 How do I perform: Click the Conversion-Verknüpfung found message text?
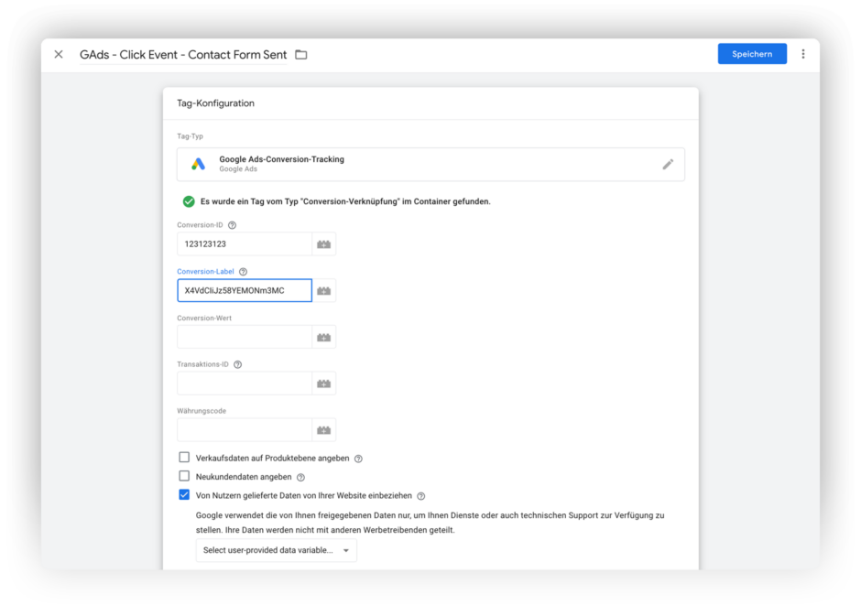[345, 201]
